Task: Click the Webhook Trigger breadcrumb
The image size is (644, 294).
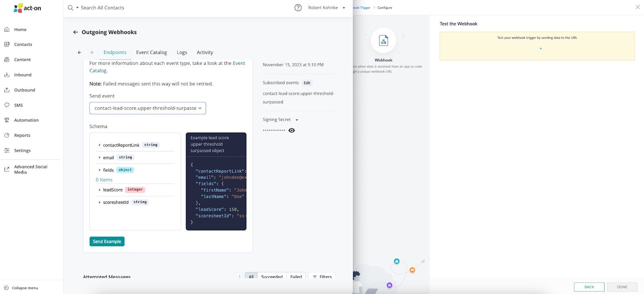Action: [361, 8]
